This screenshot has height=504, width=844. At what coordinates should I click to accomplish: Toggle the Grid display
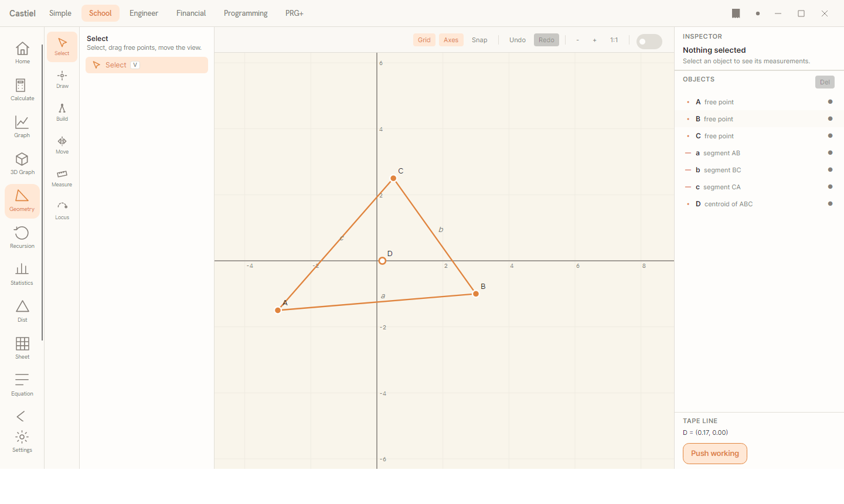click(x=424, y=40)
